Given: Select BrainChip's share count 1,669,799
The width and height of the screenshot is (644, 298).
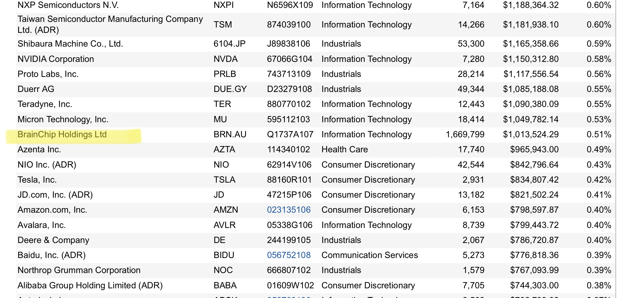Looking at the screenshot, I should (465, 134).
